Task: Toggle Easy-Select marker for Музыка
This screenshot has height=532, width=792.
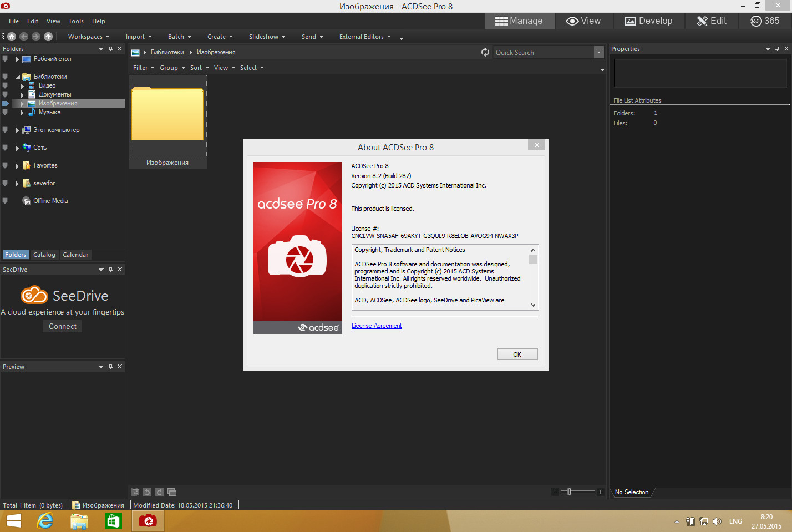Action: [5, 112]
